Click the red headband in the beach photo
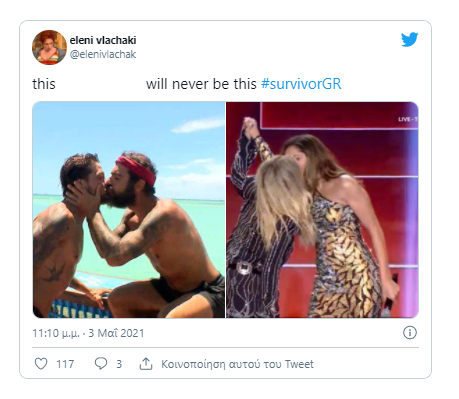This screenshot has height=399, width=459. (x=136, y=169)
